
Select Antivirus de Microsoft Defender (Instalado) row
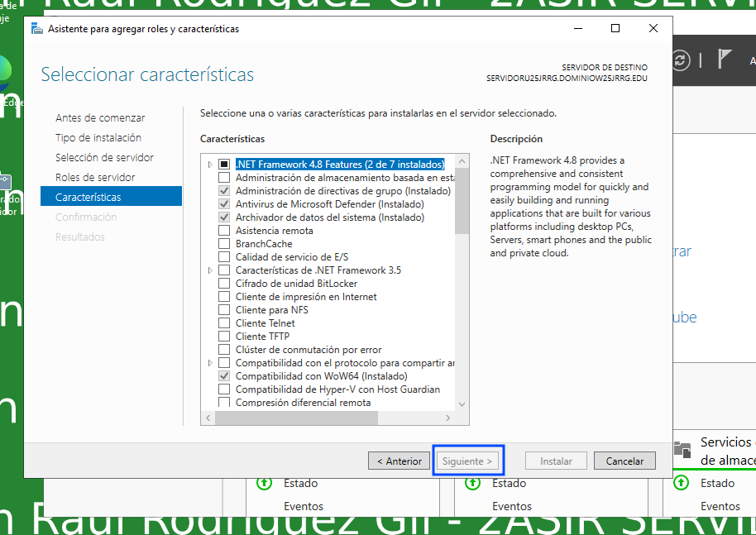click(x=330, y=204)
